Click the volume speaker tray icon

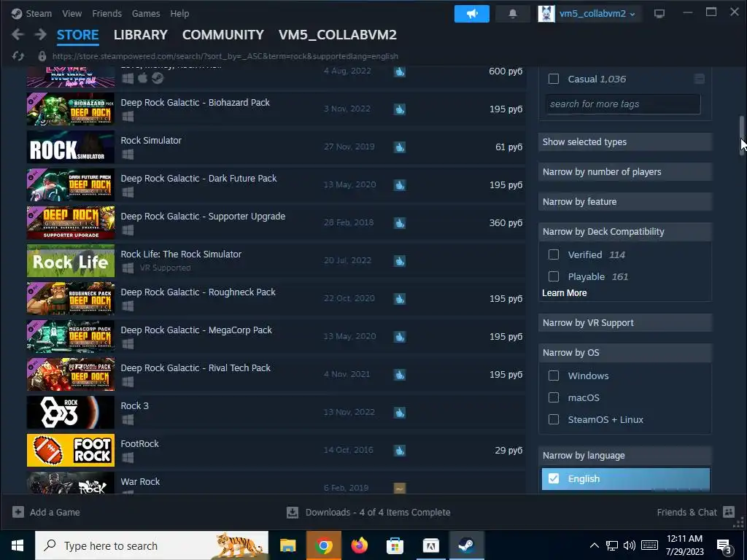630,545
